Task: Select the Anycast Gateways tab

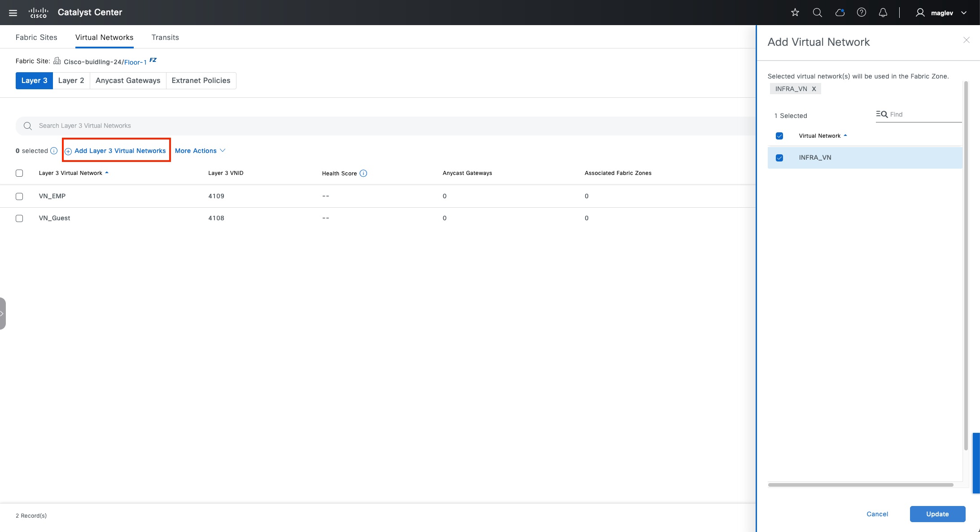Action: point(128,81)
